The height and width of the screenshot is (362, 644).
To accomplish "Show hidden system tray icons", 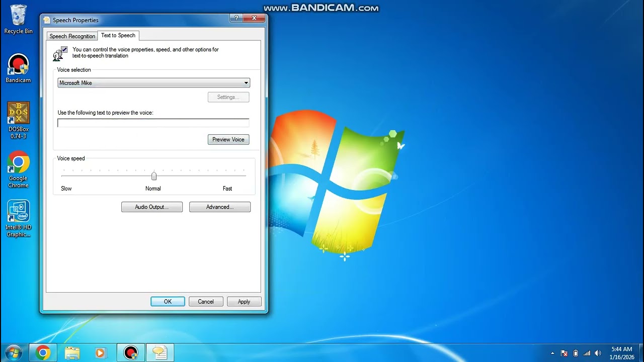I will coord(553,353).
